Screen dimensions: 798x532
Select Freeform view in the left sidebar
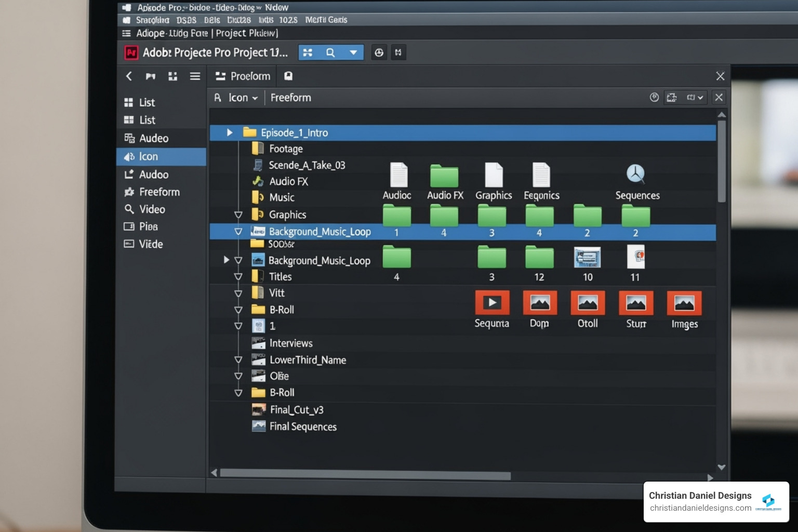point(159,192)
